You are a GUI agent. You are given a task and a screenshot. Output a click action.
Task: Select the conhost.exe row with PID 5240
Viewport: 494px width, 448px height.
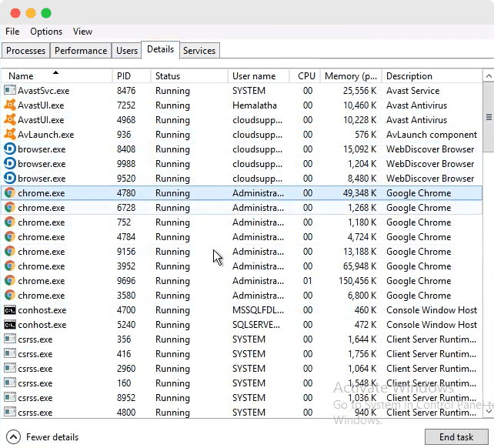tap(231, 325)
